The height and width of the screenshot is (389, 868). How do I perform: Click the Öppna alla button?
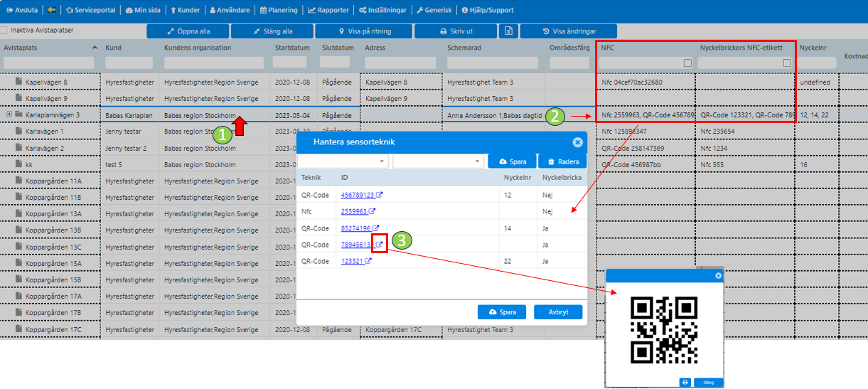click(x=188, y=31)
